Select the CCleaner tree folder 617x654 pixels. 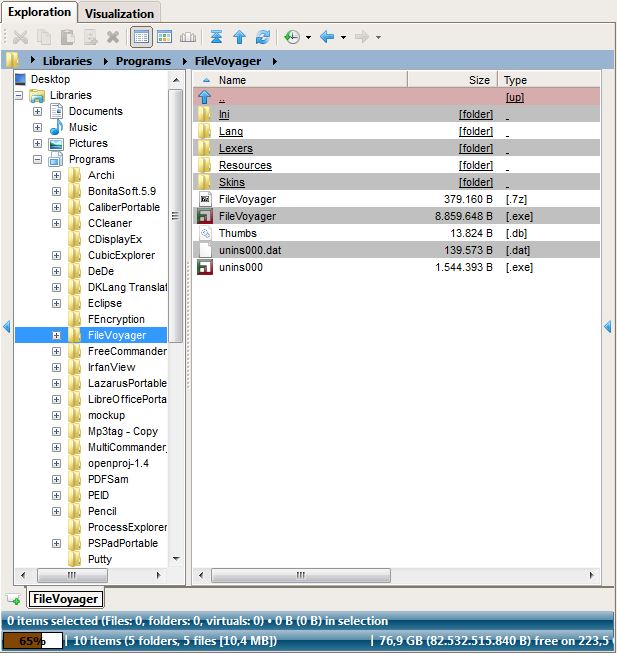(x=110, y=224)
